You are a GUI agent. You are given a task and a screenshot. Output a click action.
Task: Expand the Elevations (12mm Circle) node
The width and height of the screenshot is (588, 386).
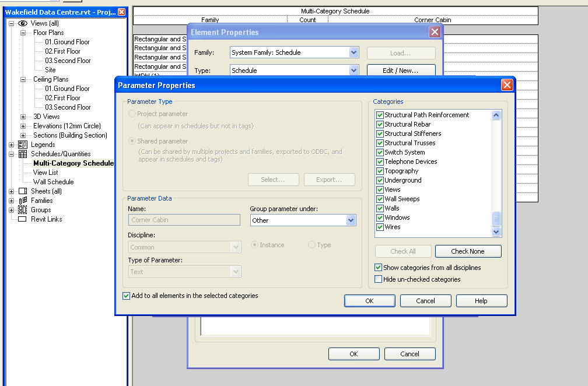pos(23,126)
